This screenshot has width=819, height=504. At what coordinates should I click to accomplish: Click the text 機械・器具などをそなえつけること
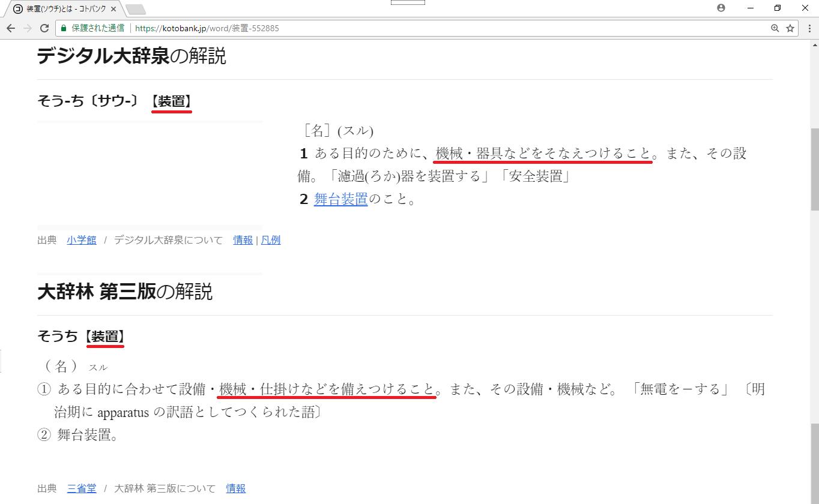coord(543,154)
